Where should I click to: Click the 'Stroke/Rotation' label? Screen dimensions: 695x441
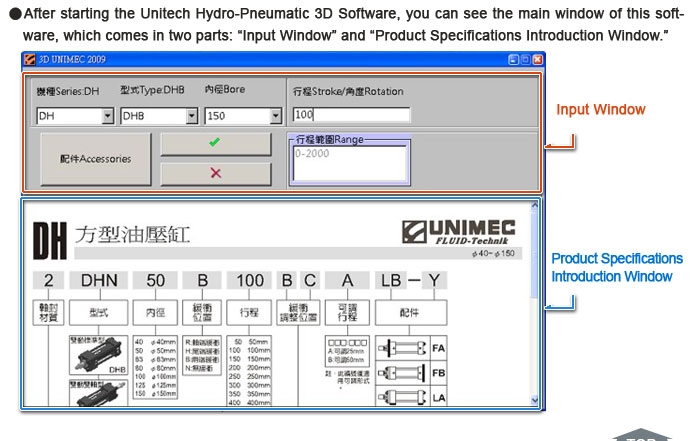348,92
